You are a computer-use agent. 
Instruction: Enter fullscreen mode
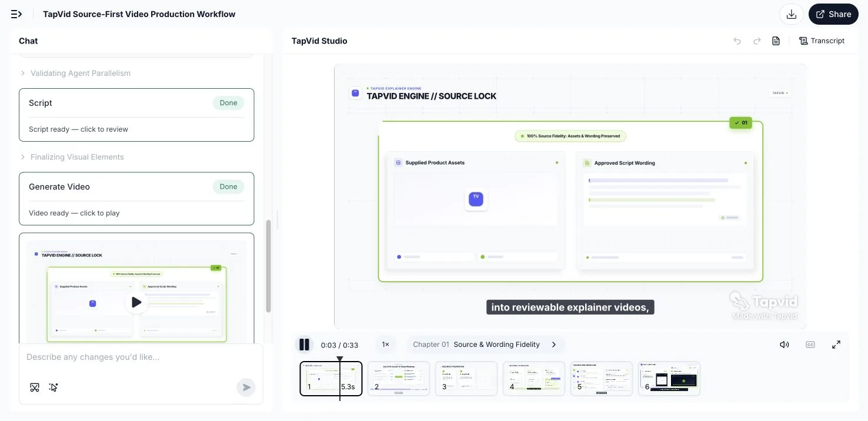tap(836, 345)
